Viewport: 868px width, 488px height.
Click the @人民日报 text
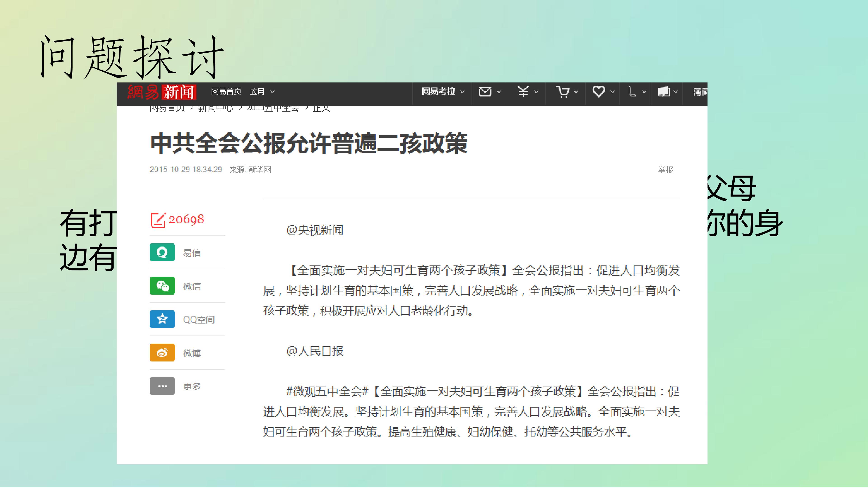point(315,351)
